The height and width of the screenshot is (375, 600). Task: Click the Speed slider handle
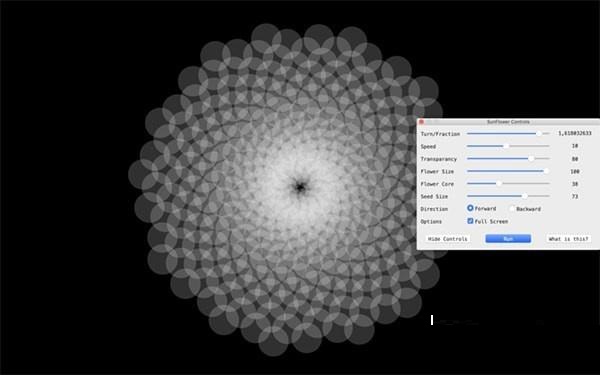coord(506,146)
